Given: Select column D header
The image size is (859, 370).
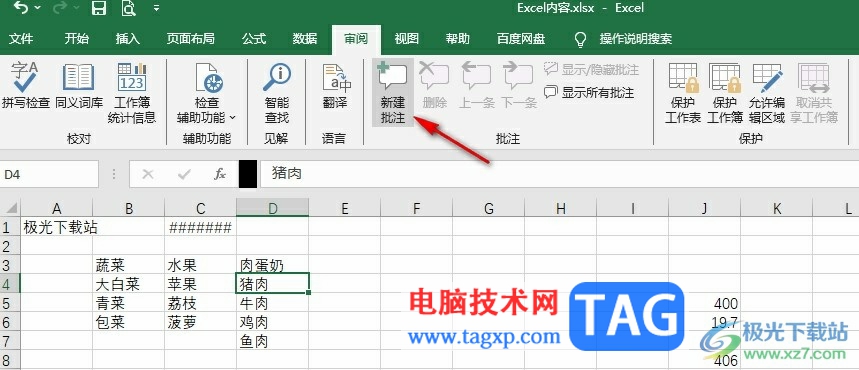Looking at the screenshot, I should (273, 208).
